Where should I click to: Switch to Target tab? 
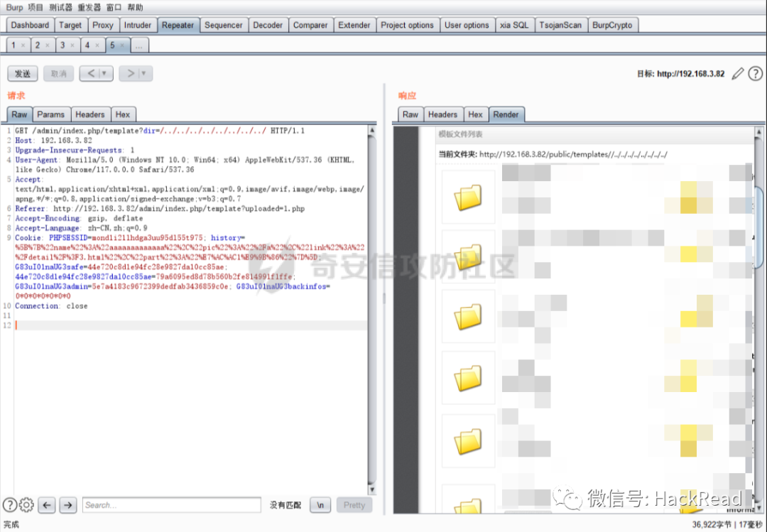pyautogui.click(x=70, y=25)
